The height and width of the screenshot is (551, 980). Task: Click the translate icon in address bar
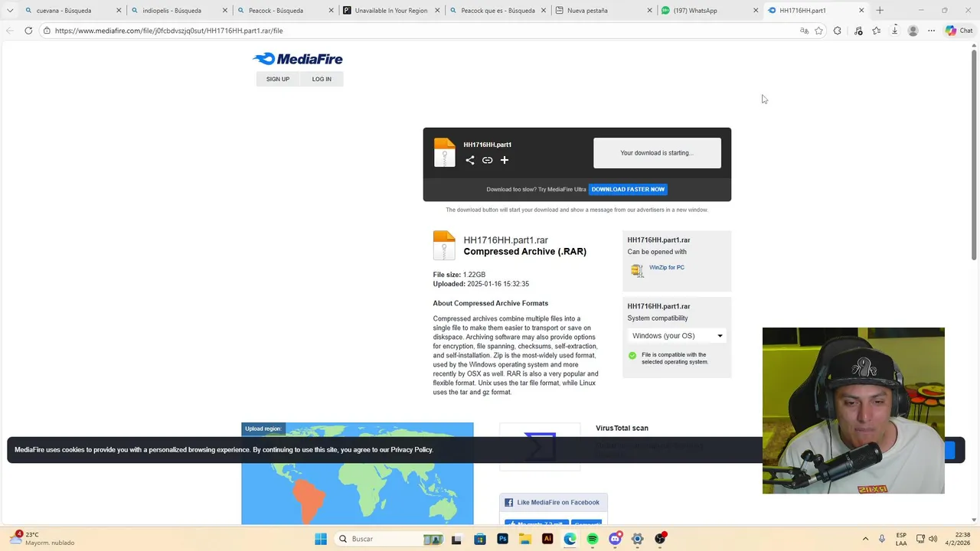804,31
